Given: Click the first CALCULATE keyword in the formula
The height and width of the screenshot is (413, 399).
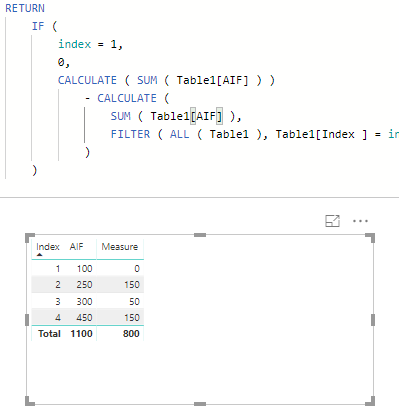Looking at the screenshot, I should (87, 80).
